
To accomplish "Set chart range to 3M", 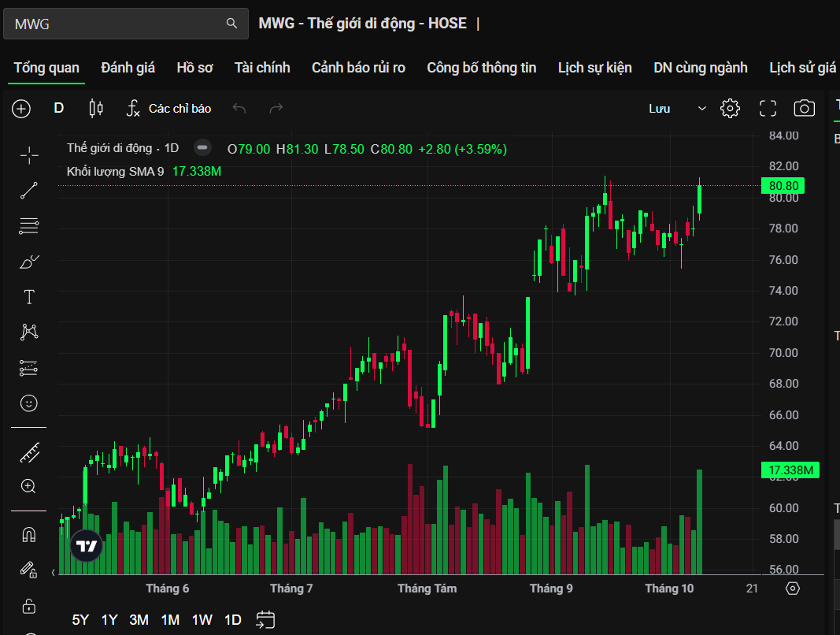I will (x=139, y=620).
